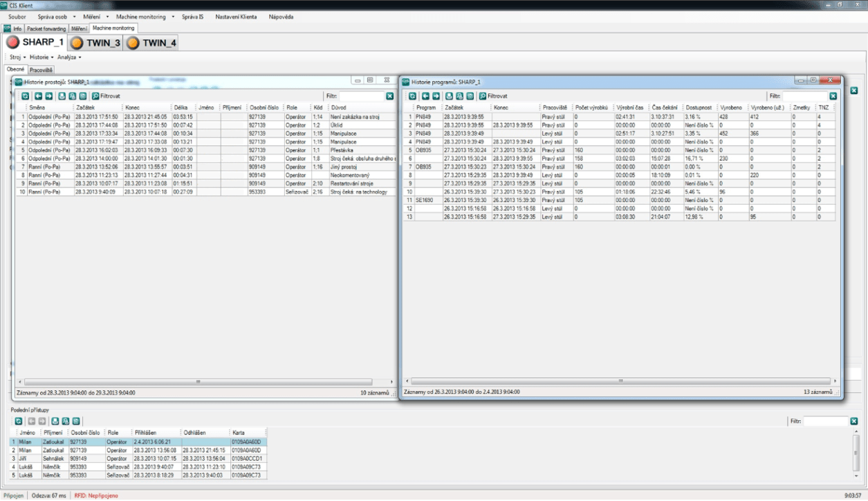Expand the Historie dropdown menu
The width and height of the screenshot is (868, 501).
click(x=41, y=57)
